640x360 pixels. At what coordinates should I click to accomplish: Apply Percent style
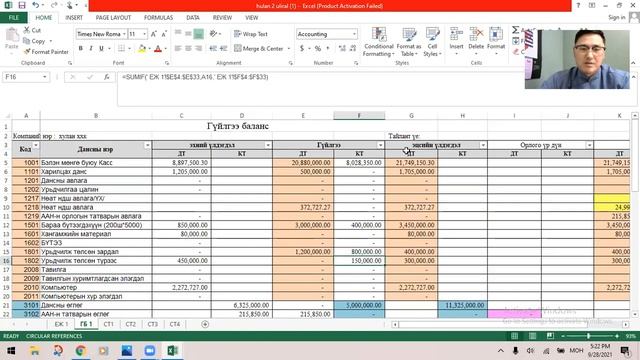click(318, 49)
